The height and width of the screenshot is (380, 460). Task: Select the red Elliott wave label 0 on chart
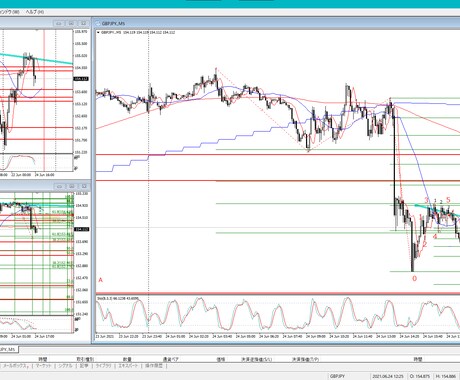tap(414, 278)
